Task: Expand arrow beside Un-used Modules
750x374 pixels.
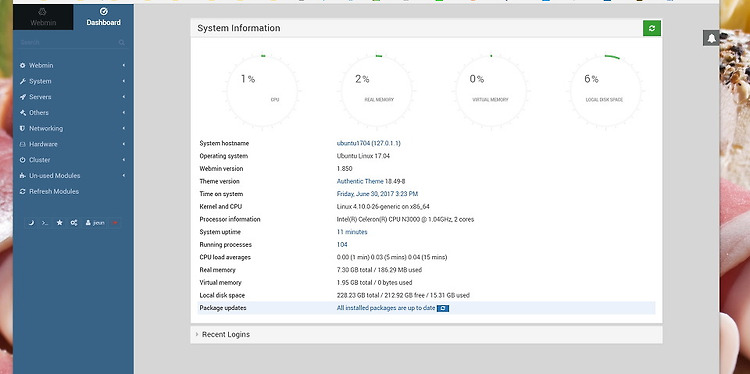Action: 123,176
